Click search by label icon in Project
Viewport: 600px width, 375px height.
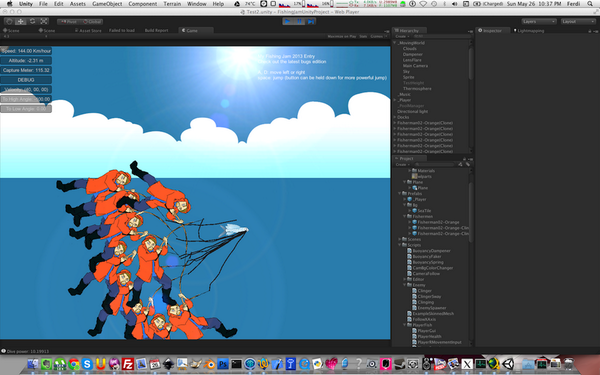pos(467,165)
